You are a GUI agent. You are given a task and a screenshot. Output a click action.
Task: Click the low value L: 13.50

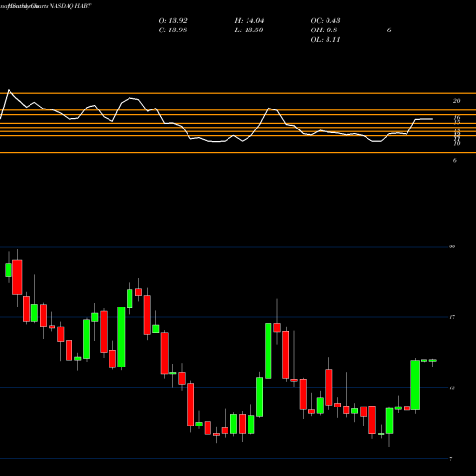tap(248, 30)
